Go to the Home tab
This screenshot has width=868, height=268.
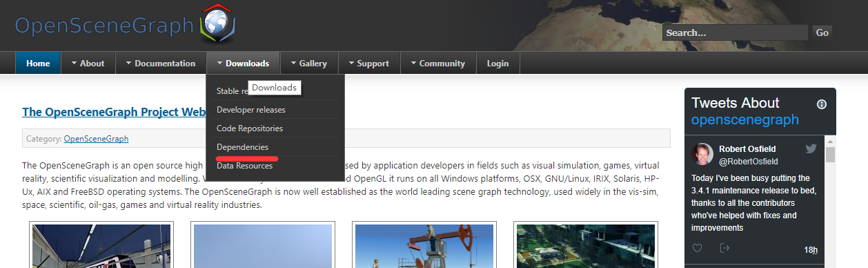pyautogui.click(x=38, y=63)
